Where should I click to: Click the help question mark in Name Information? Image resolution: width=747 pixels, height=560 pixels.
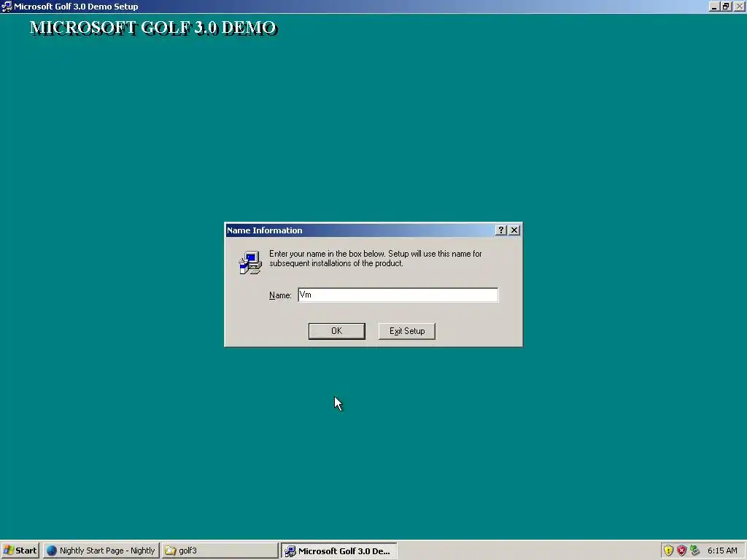click(500, 230)
